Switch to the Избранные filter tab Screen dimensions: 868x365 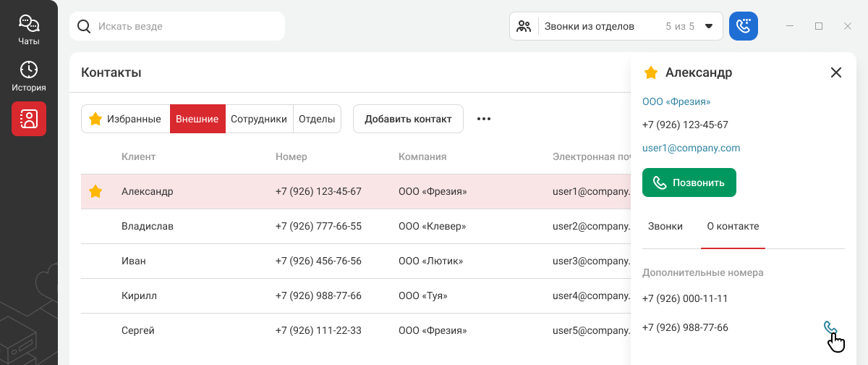(x=125, y=119)
